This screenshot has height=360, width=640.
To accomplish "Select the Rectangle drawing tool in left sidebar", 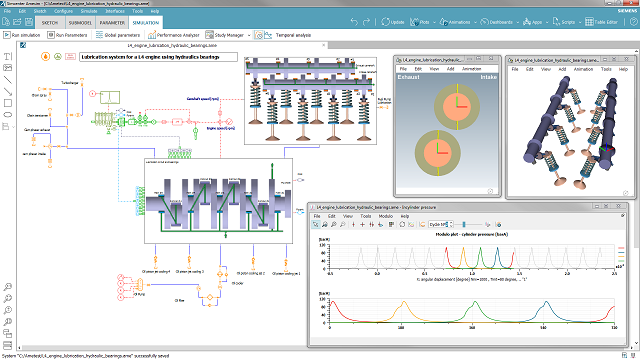I will point(7,103).
